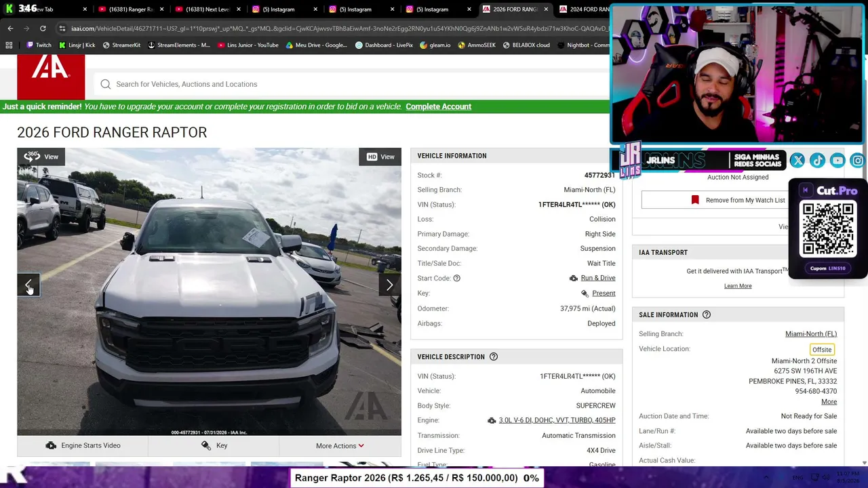Open the Miami-North (FL) sale branch link
868x488 pixels.
click(811, 334)
